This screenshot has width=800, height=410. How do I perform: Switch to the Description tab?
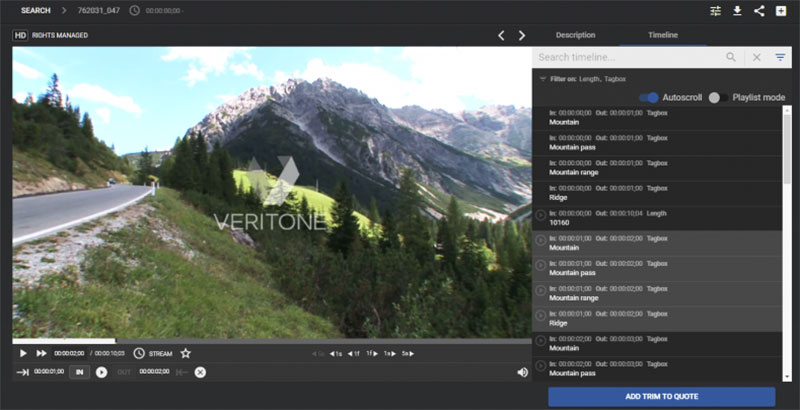click(576, 35)
